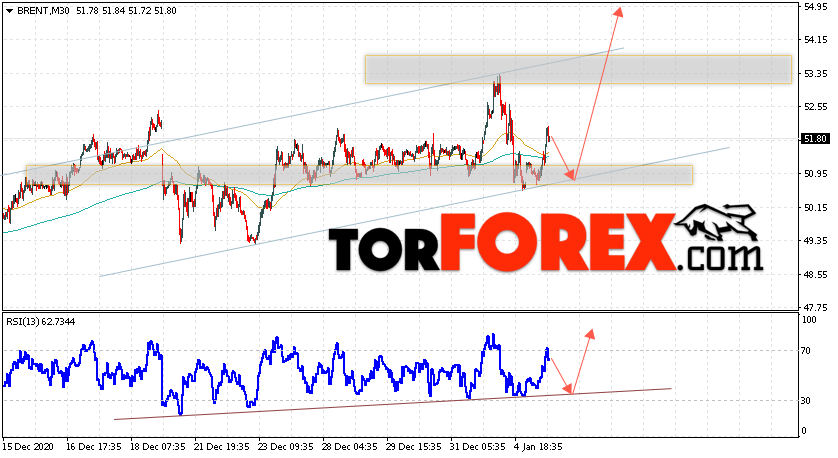Select the 54.95 price axis label

click(815, 6)
